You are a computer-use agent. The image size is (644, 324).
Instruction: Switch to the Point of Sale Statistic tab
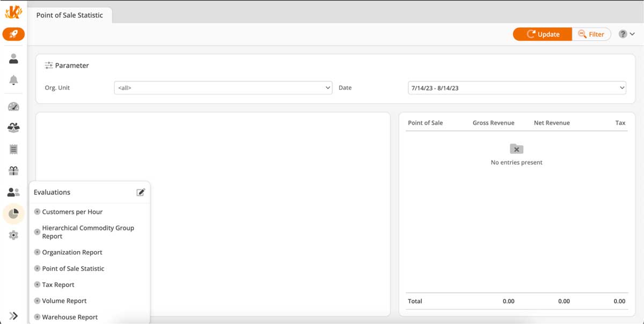point(69,16)
